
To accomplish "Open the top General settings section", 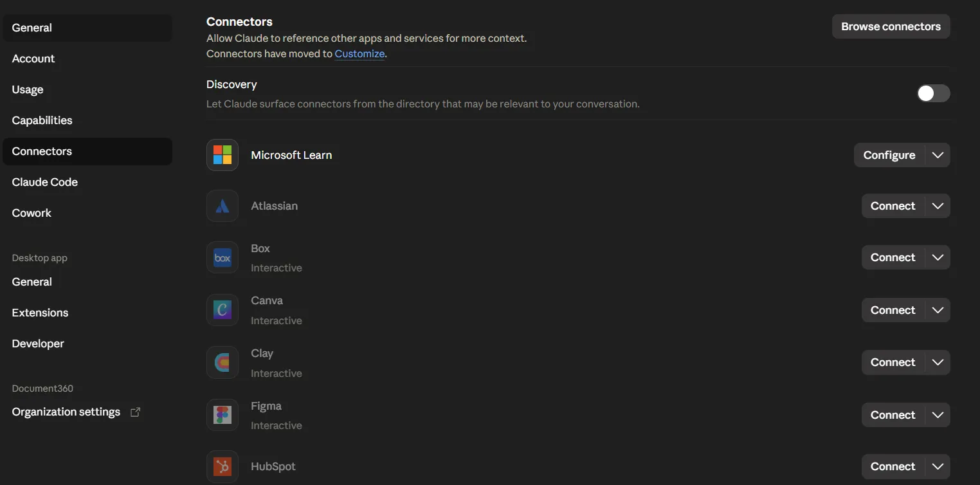I will point(87,28).
